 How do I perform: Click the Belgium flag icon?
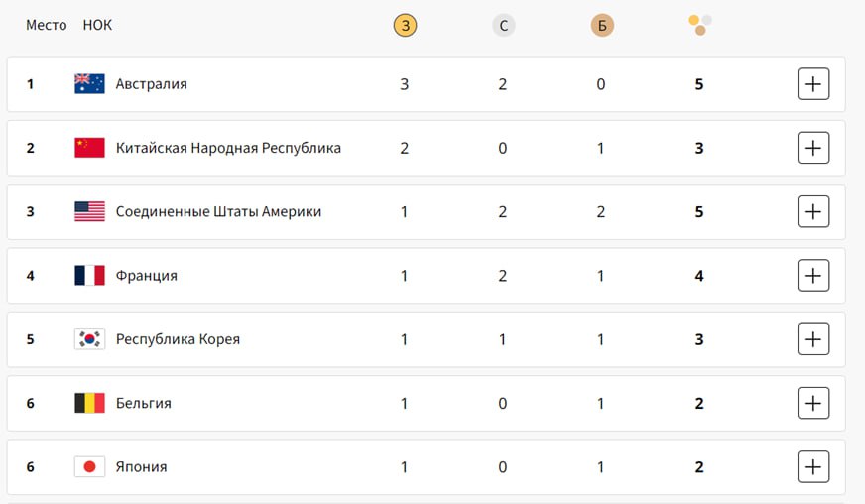tap(89, 403)
